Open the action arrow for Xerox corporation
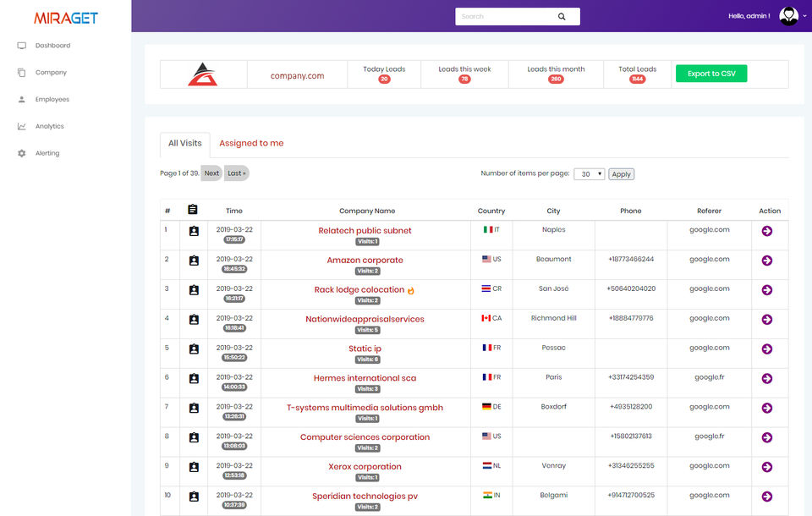Image resolution: width=812 pixels, height=516 pixels. tap(767, 467)
